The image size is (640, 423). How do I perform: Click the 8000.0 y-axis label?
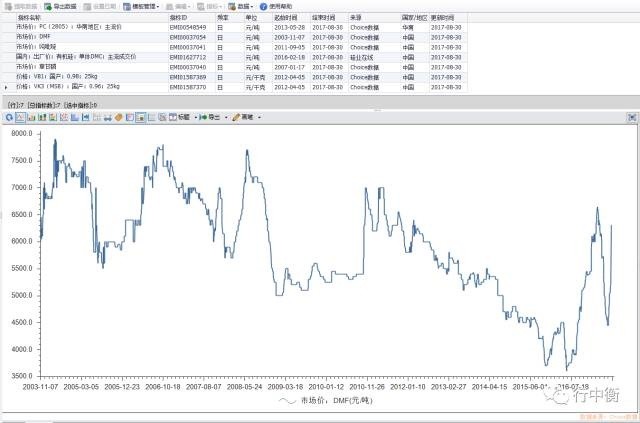22,133
